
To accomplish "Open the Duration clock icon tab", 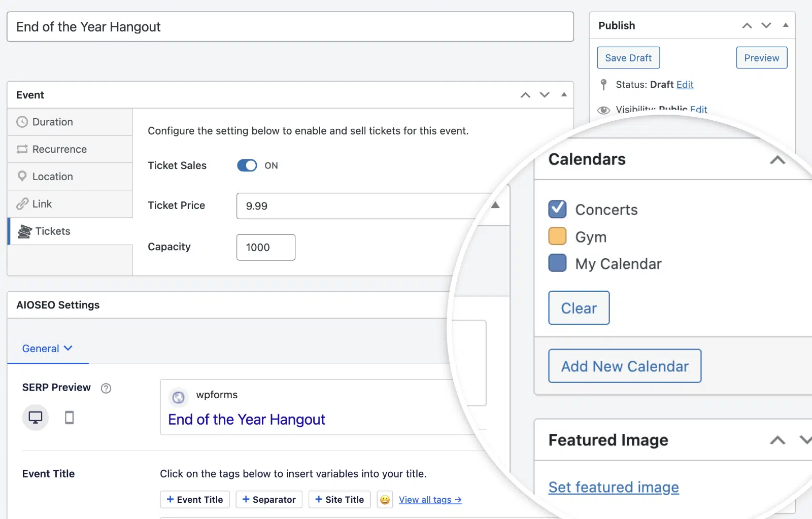I will pos(22,122).
